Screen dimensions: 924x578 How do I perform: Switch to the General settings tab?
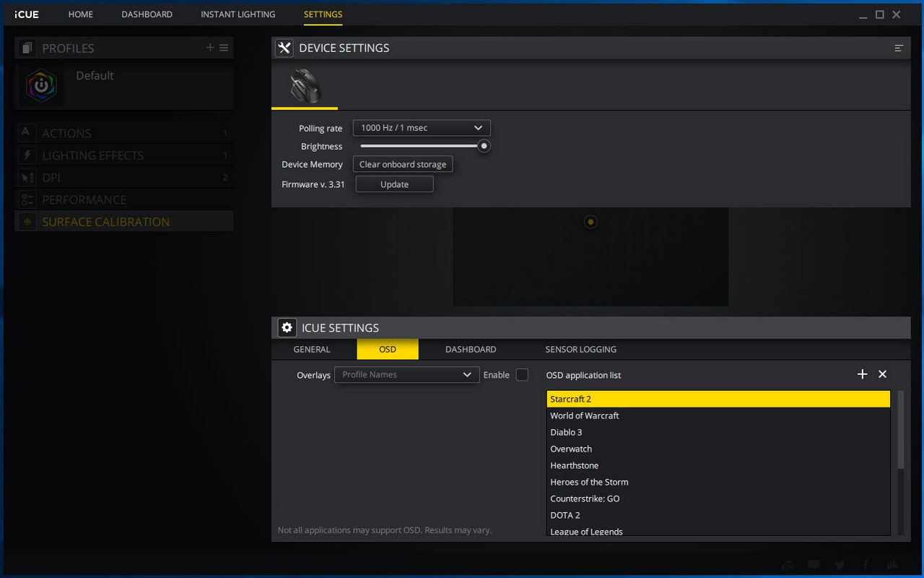312,349
